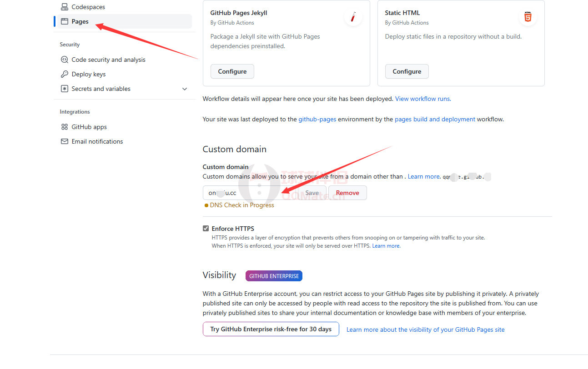Click the Codespaces sidebar icon
Viewport: 588px width, 369px height.
(65, 7)
